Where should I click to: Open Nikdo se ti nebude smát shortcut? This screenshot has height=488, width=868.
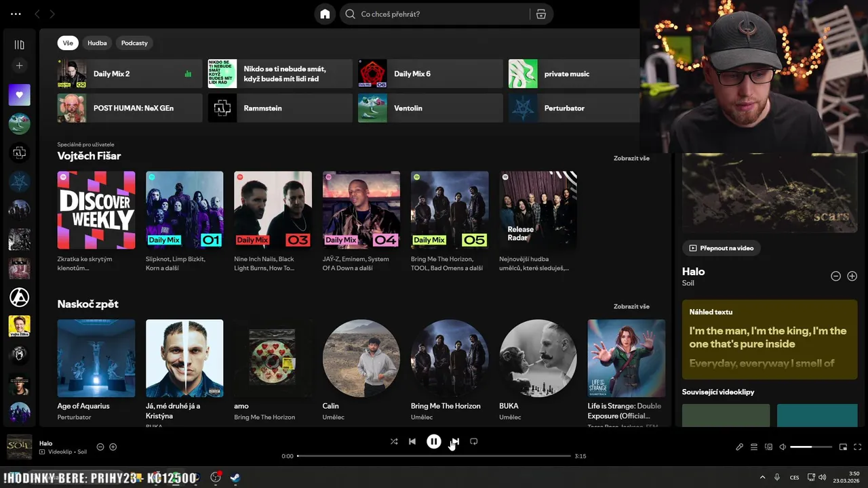pyautogui.click(x=280, y=74)
